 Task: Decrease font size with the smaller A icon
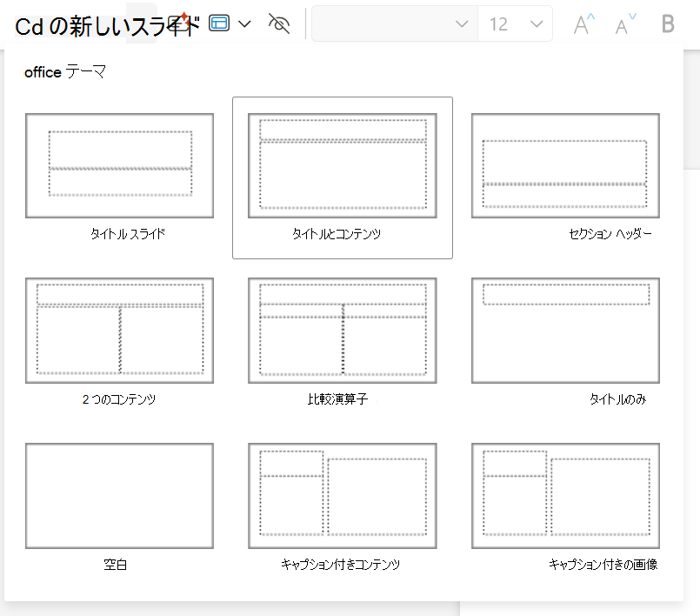(625, 23)
